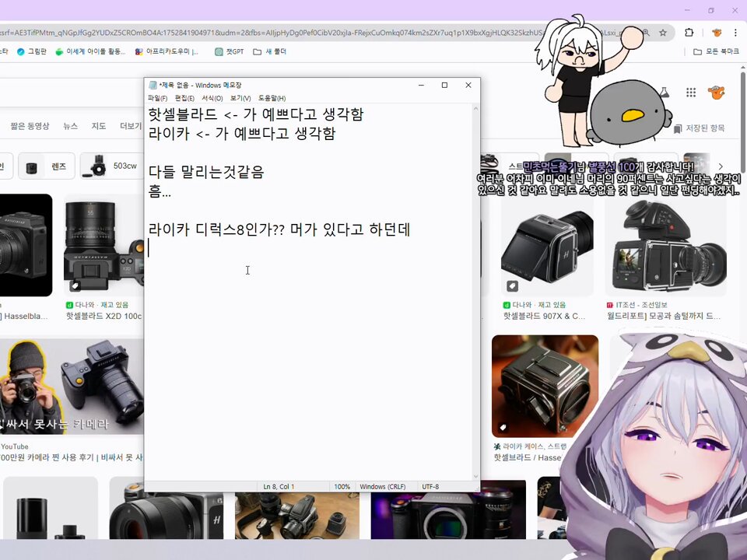Image resolution: width=747 pixels, height=560 pixels.
Task: Open the YouTube 카메라 찐 사용 후기 thumbnail
Action: coord(72,387)
